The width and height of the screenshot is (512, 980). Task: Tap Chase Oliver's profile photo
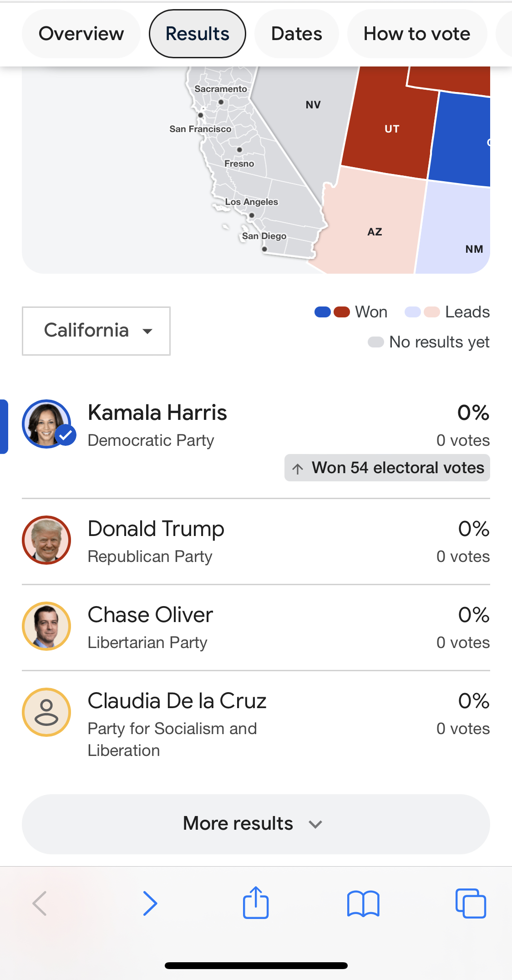click(x=46, y=626)
